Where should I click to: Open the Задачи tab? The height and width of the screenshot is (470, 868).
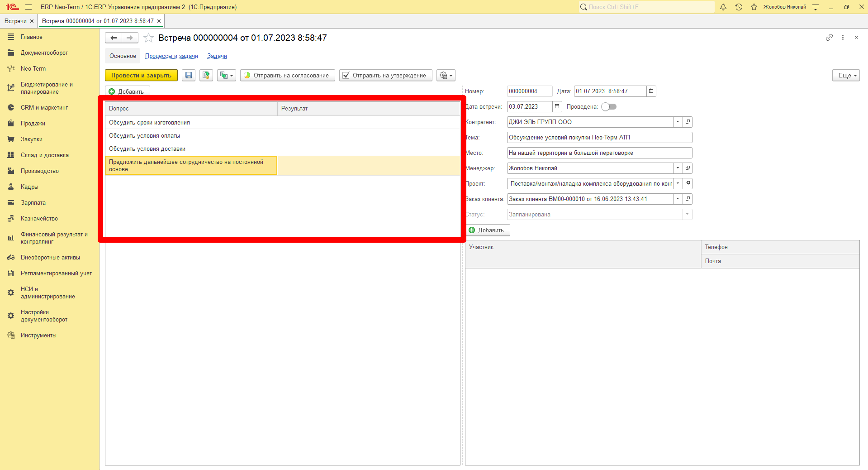coord(217,56)
